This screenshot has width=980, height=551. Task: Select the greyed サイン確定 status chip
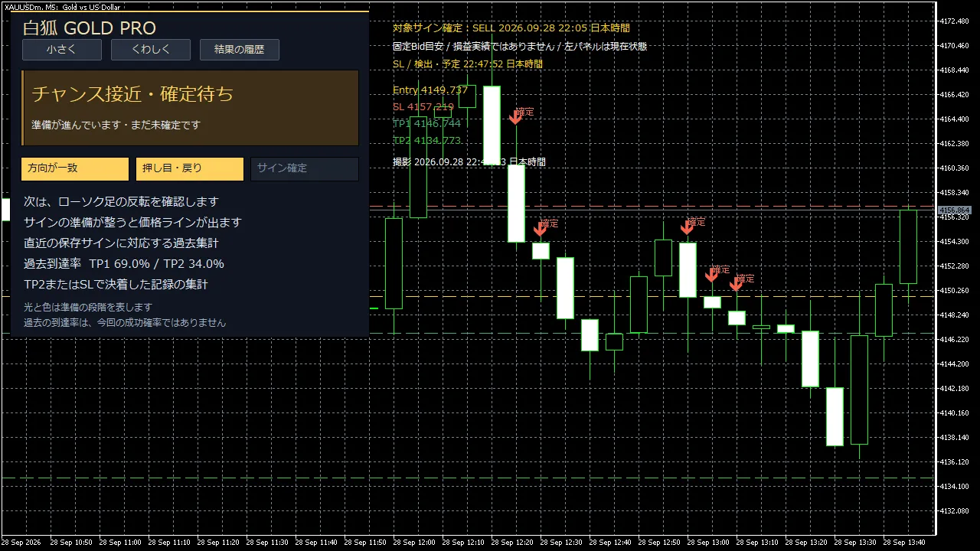pos(305,169)
